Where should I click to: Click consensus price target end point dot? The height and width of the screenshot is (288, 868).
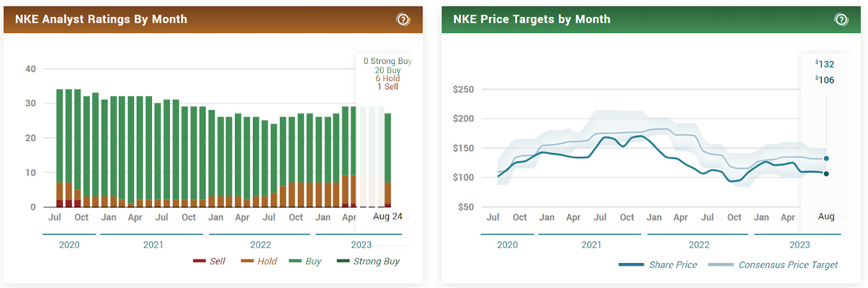coord(826,158)
